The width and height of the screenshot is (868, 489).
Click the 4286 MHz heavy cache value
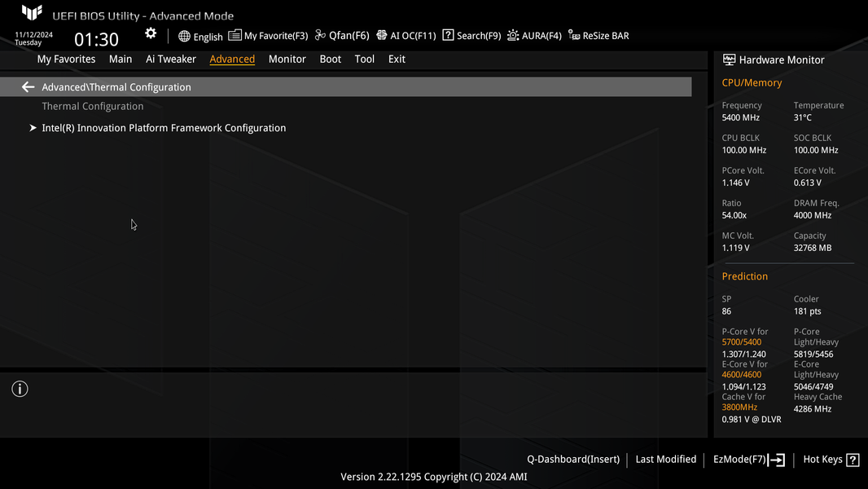coord(813,409)
